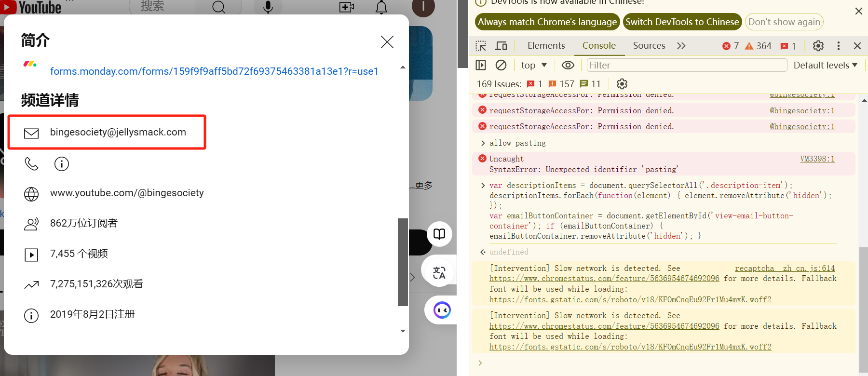Select the 862万位订阅者 subscriber count
Screen dimensions: 868x376
(x=84, y=223)
